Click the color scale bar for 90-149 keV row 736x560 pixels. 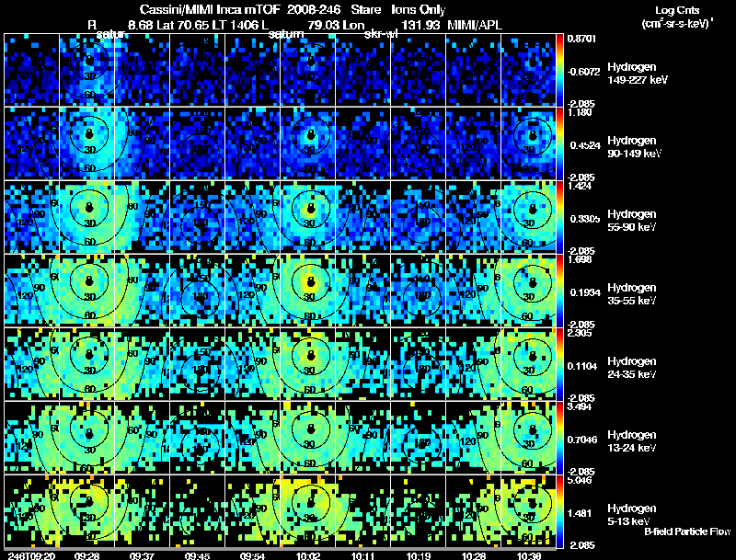tap(559, 143)
